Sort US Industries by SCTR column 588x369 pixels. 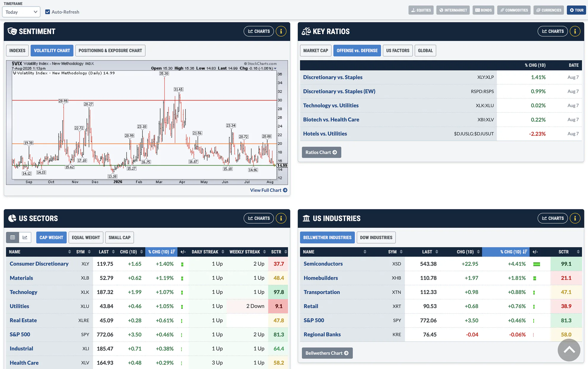[566, 252]
